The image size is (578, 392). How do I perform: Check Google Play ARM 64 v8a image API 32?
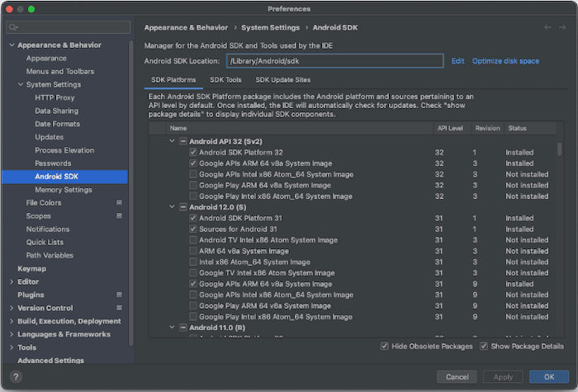pos(192,185)
